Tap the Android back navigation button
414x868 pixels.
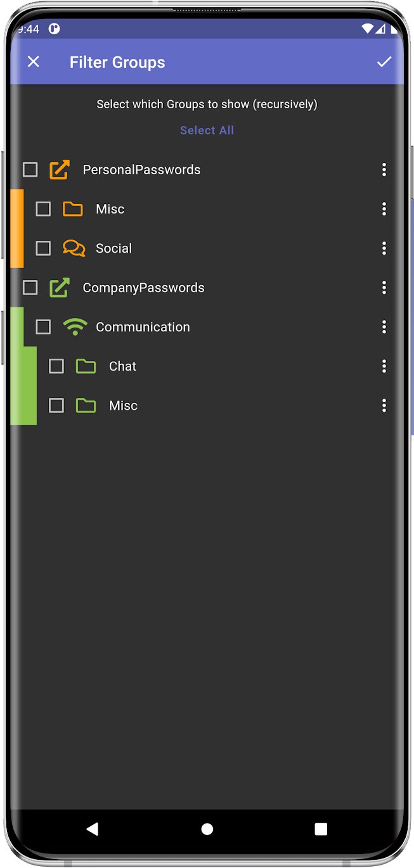93,829
